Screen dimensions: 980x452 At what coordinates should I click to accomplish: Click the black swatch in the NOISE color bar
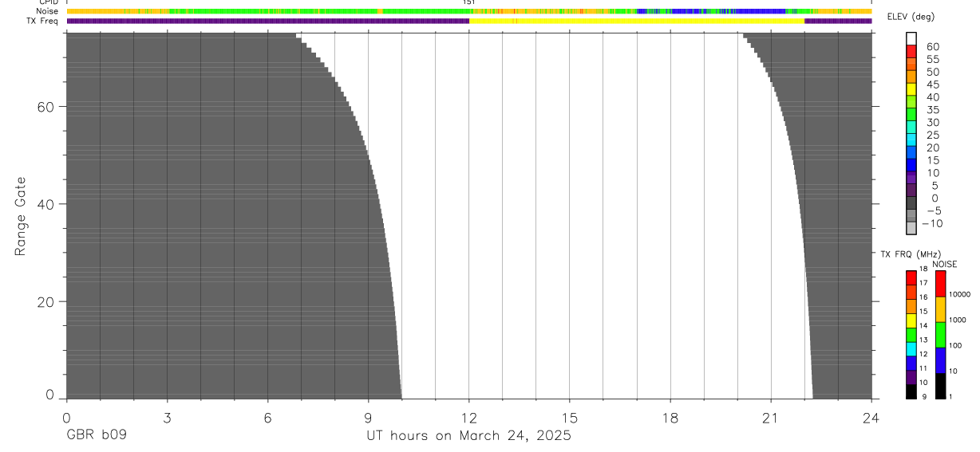[x=941, y=386]
